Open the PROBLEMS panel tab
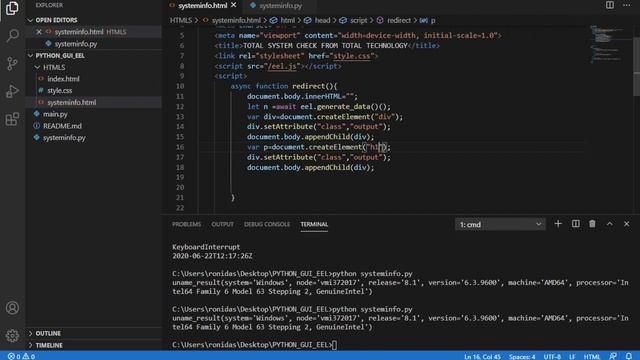The image size is (640, 360). 187,224
